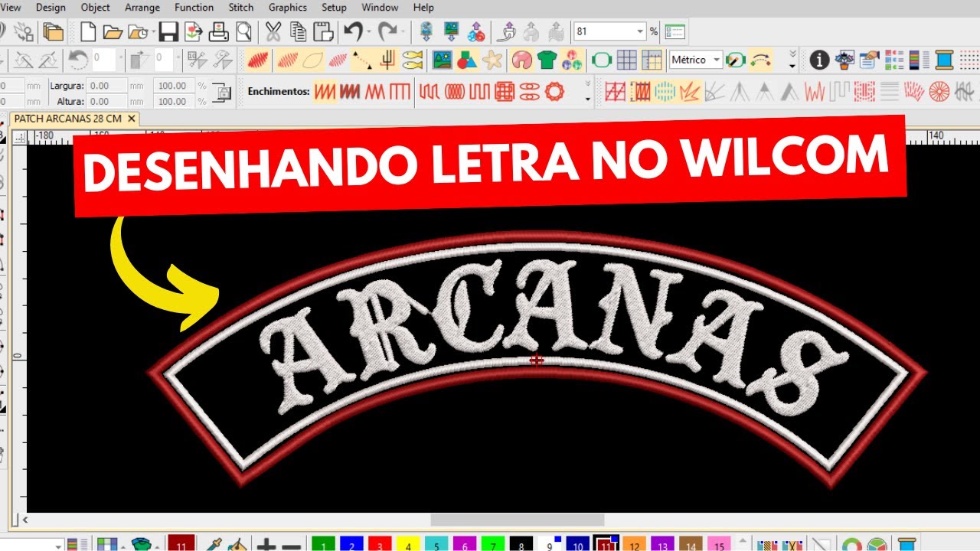
Task: Select the Maze Fill square icon
Action: 505,93
